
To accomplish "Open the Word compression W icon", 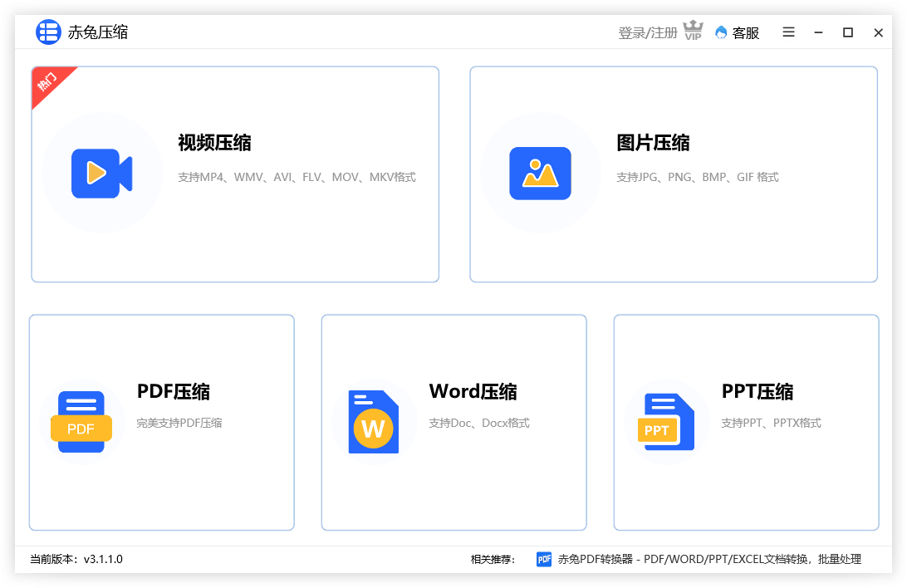I will tap(374, 422).
